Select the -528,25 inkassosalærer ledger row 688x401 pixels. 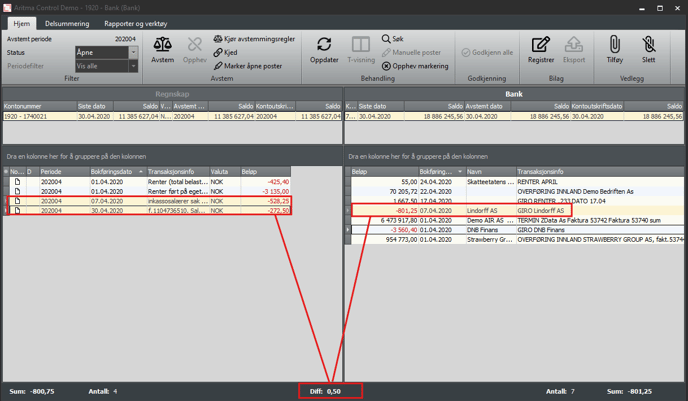tap(150, 201)
